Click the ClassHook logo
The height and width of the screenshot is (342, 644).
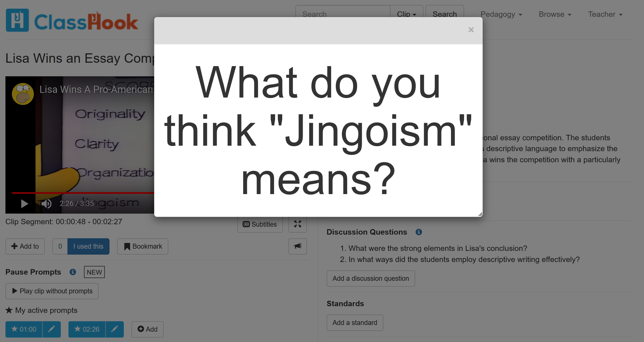(x=72, y=20)
